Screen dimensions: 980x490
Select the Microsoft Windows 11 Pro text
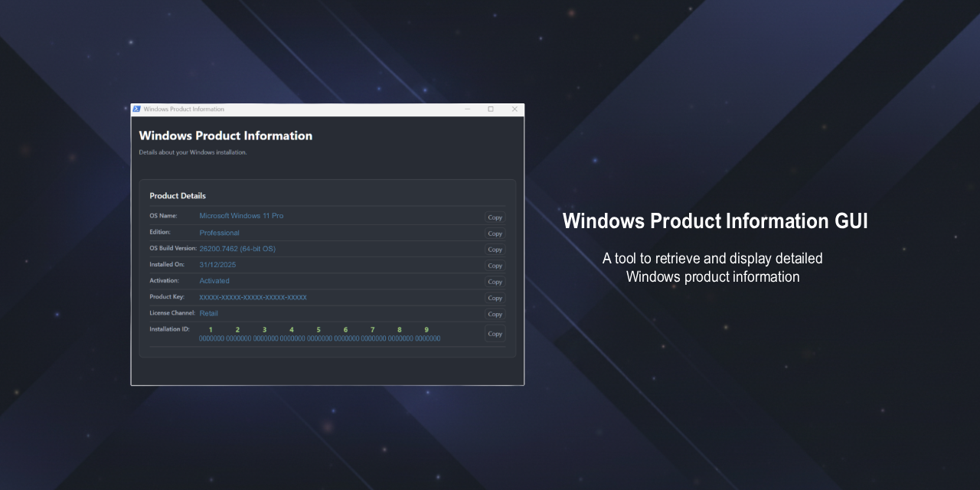click(x=241, y=216)
